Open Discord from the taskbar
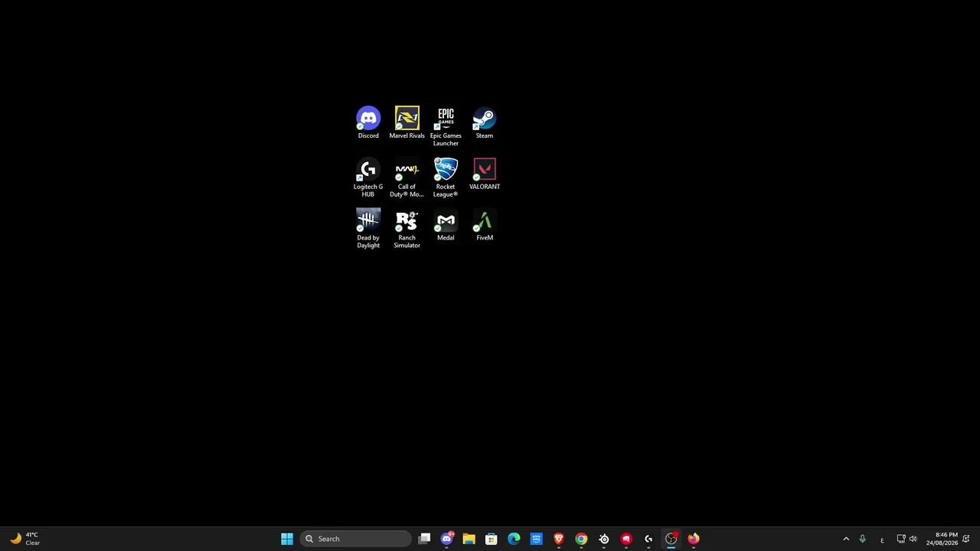This screenshot has width=980, height=551. (446, 539)
